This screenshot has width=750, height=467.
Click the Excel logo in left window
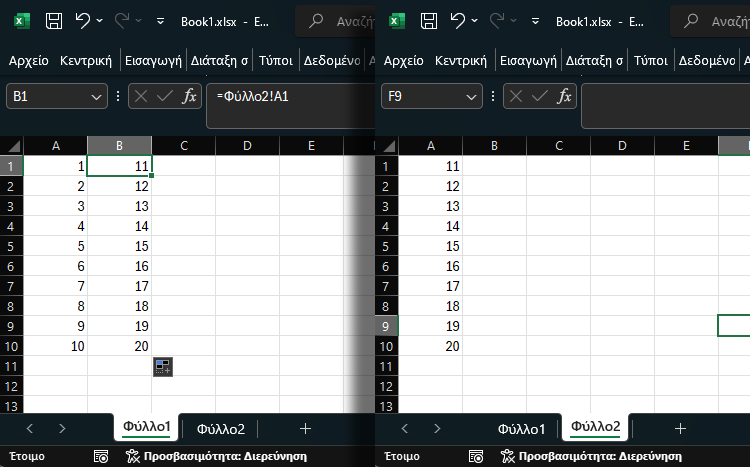click(x=22, y=21)
